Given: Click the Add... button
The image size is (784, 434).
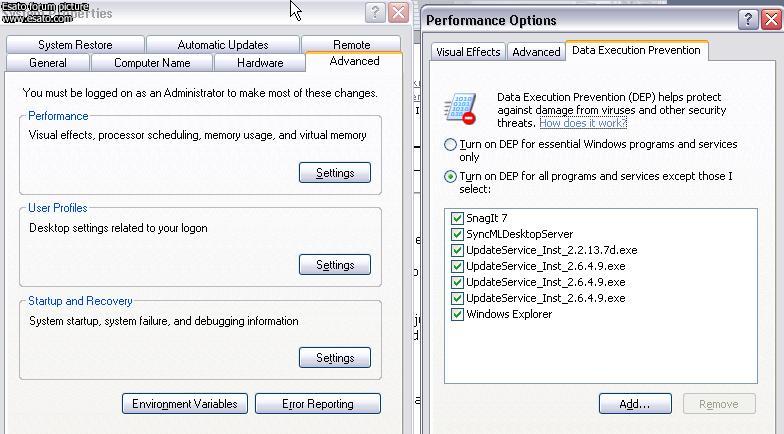Looking at the screenshot, I should tap(635, 404).
